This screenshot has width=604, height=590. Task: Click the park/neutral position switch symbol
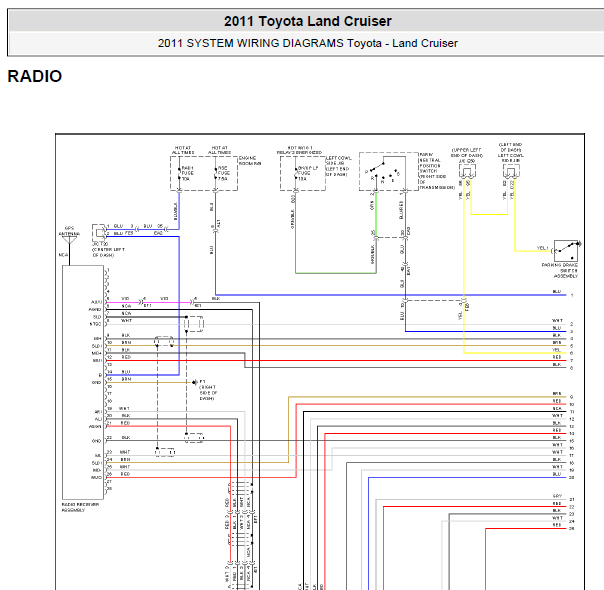tap(389, 172)
